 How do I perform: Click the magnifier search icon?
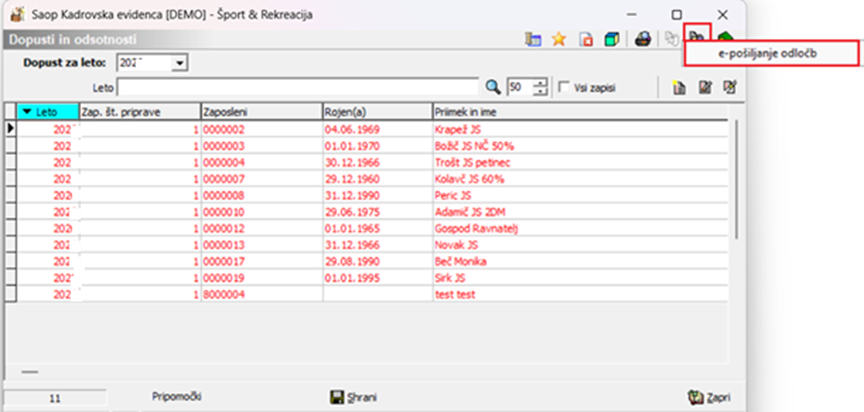coord(493,87)
